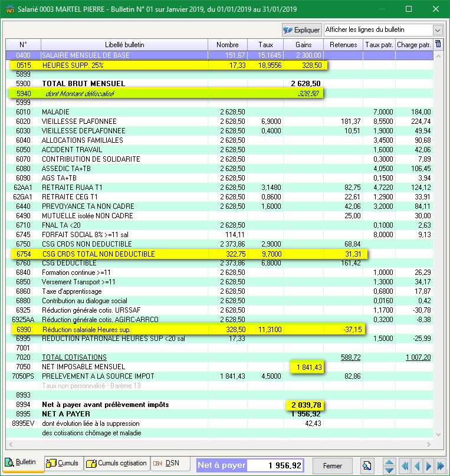The width and height of the screenshot is (450, 476).
Task: Click the 'Taux' column header
Action: 265,45
